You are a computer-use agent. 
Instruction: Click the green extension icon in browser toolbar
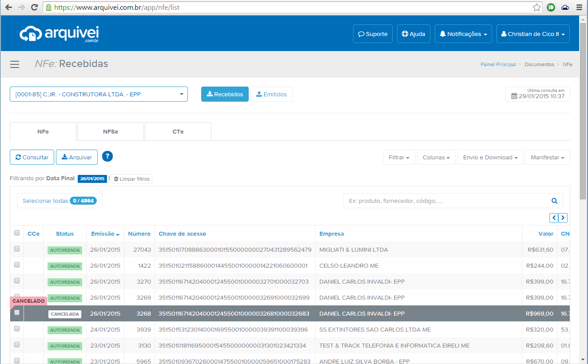coord(551,8)
